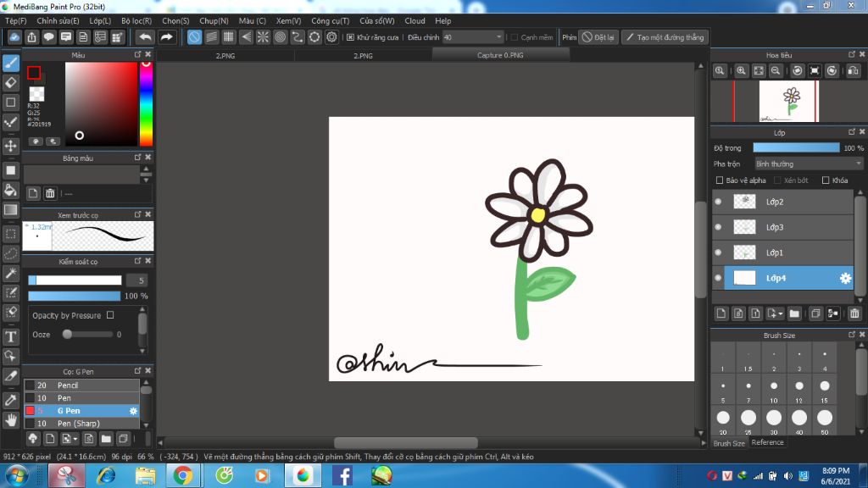Open the Điều chỉnh correction value dropdown
The image size is (868, 488).
[473, 37]
